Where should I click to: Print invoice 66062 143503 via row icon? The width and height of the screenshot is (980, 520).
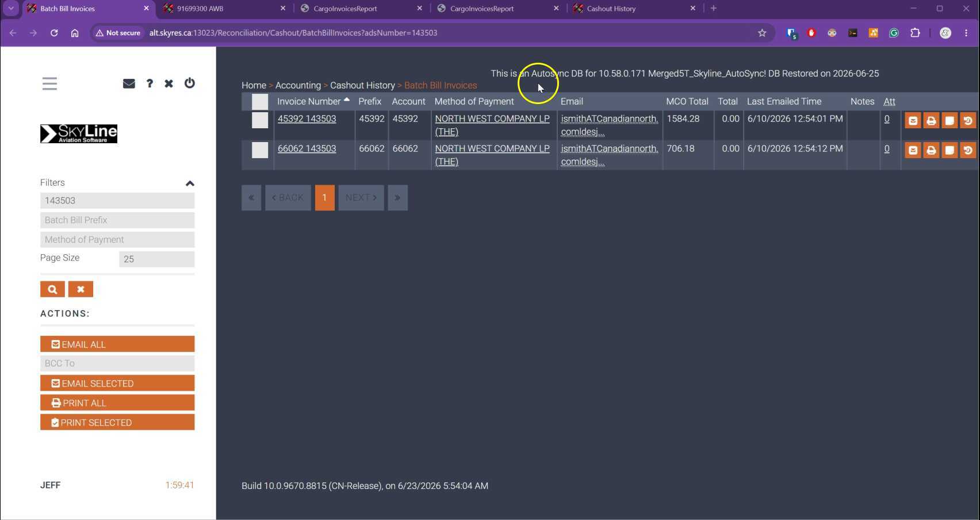pyautogui.click(x=931, y=150)
